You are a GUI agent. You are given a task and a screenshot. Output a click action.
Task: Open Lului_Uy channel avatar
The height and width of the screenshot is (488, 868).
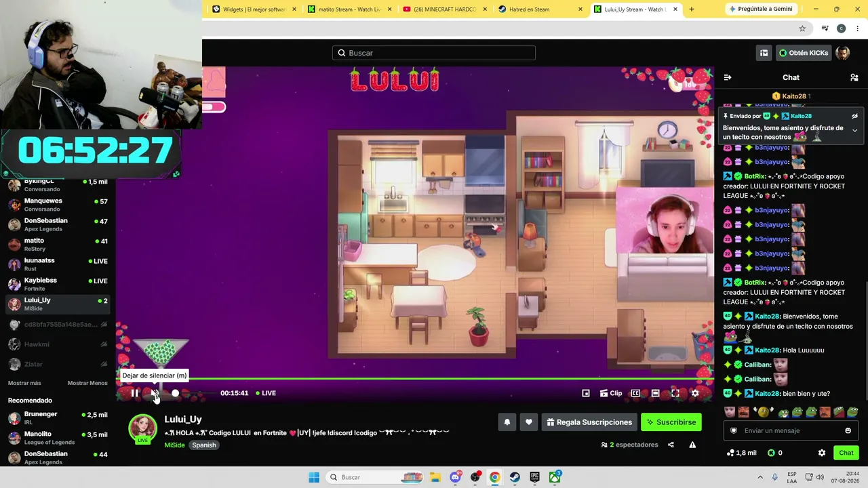[142, 429]
